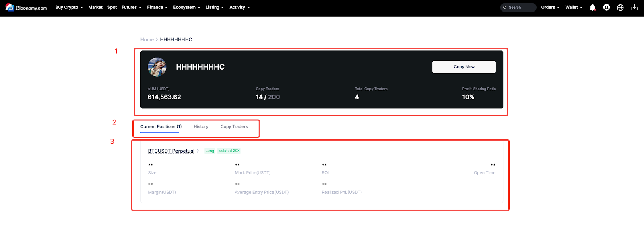Screen dimensions: 644x230
Task: Open the BTCUSDT Perpetual link
Action: pyautogui.click(x=171, y=151)
